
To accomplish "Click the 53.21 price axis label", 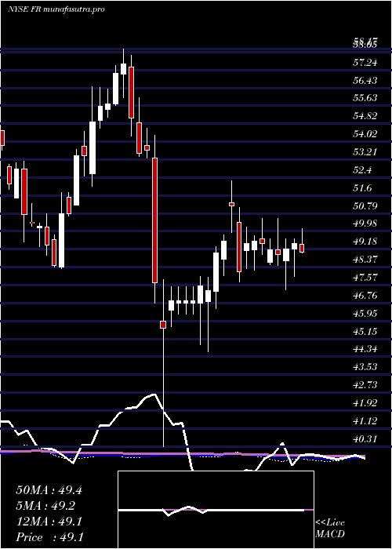I will tap(366, 152).
